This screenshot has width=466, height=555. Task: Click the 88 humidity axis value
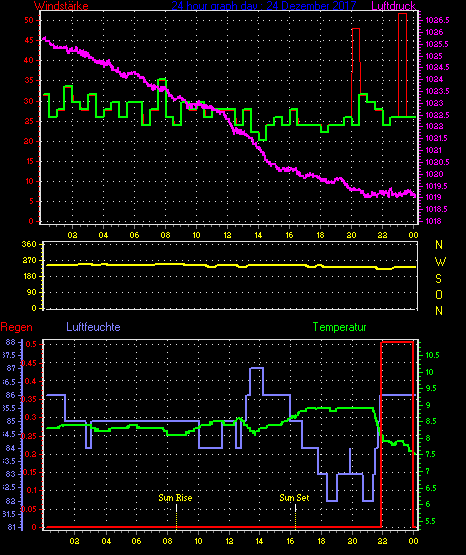[x=11, y=342]
